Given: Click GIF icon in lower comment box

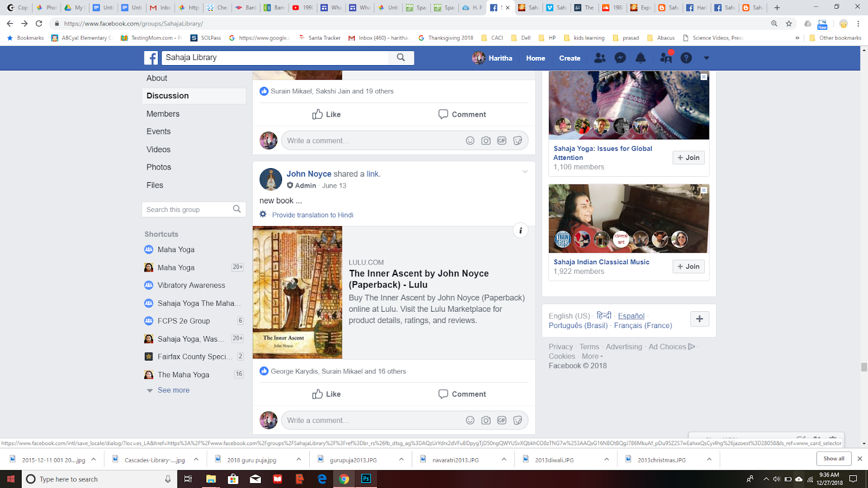Looking at the screenshot, I should 502,420.
